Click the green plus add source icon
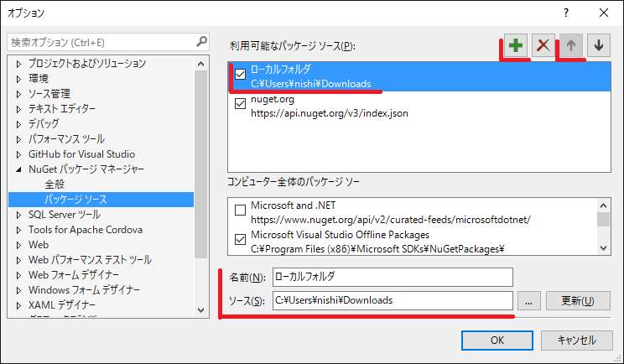Image resolution: width=624 pixels, height=364 pixels. [516, 46]
